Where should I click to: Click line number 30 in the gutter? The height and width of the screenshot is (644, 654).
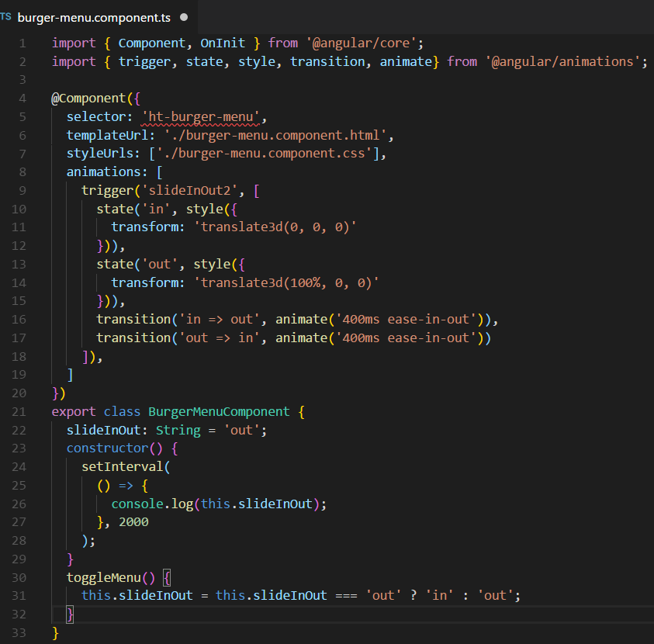[x=19, y=578]
